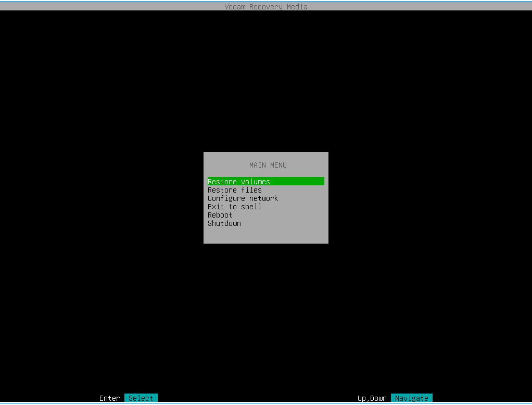Click the Select hint label
This screenshot has width=532, height=405.
tap(141, 398)
